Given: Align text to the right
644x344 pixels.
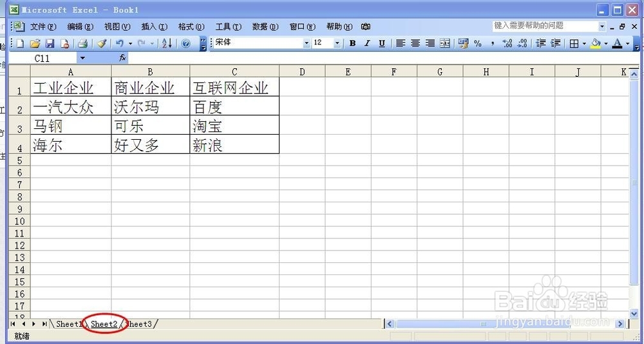Looking at the screenshot, I should click(430, 43).
